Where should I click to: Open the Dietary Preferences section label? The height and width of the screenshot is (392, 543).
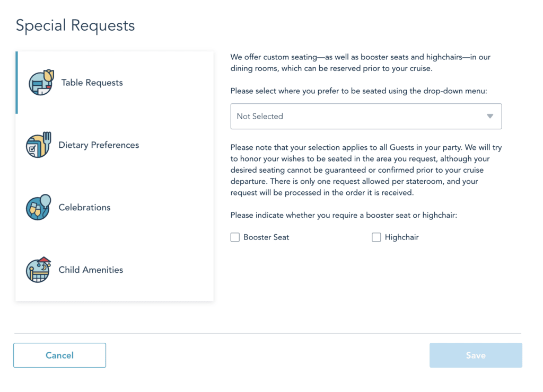coord(99,145)
